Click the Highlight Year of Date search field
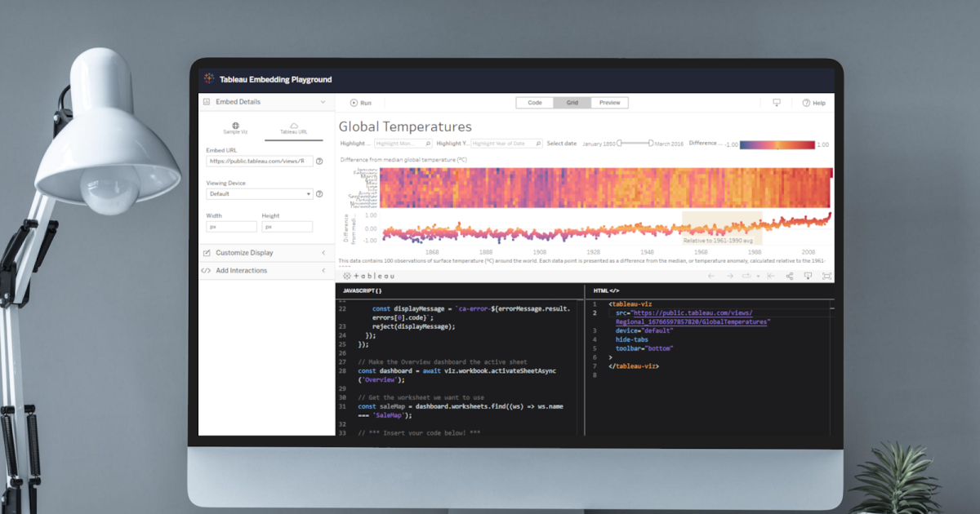This screenshot has width=980, height=514. [507, 144]
